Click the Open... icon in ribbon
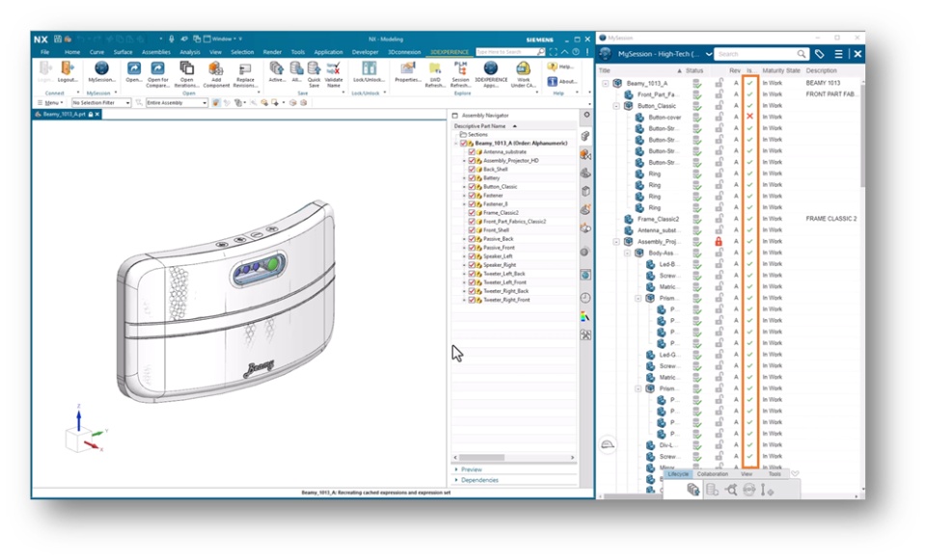926x560 pixels. 133,68
